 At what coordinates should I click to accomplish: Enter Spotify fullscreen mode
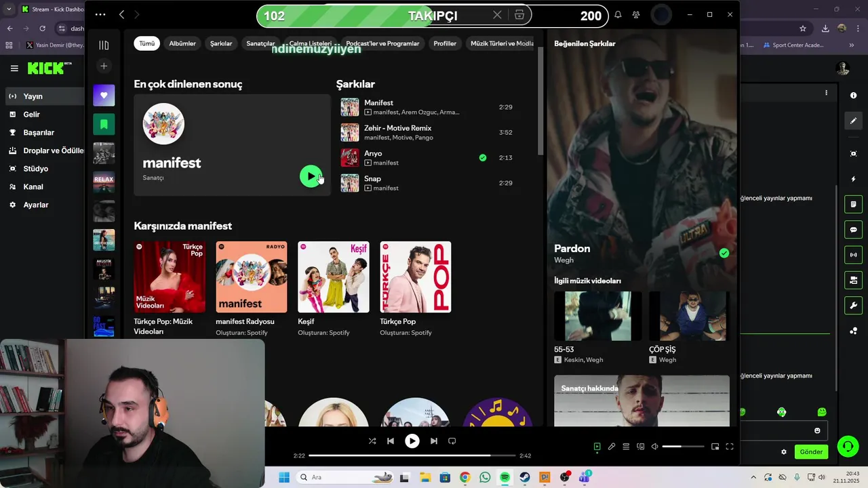[x=730, y=447]
